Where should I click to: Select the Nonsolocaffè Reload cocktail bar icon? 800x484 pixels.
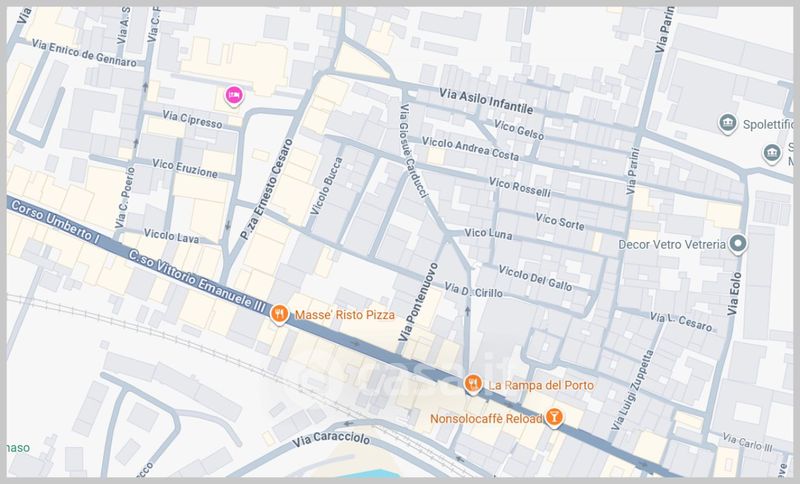[x=554, y=417]
